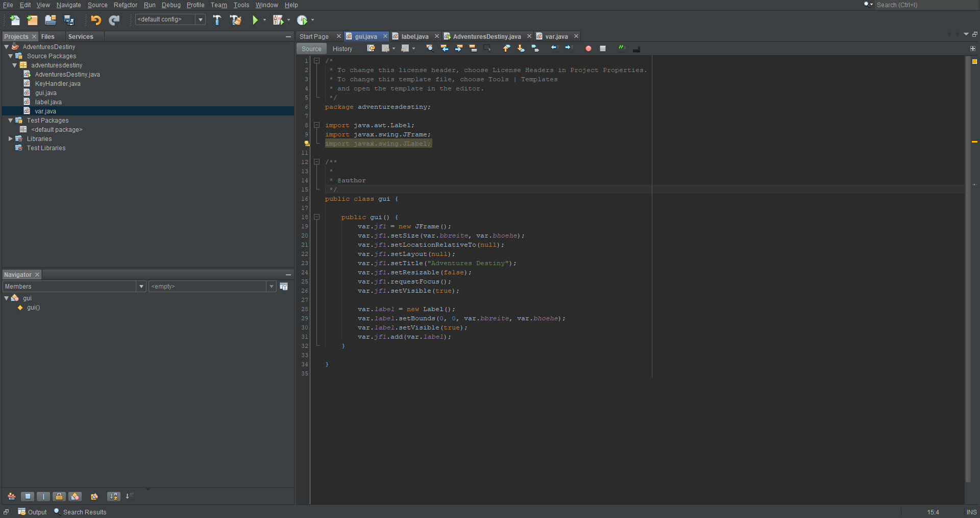980x518 pixels.
Task: Open the default config dropdown
Action: click(201, 19)
